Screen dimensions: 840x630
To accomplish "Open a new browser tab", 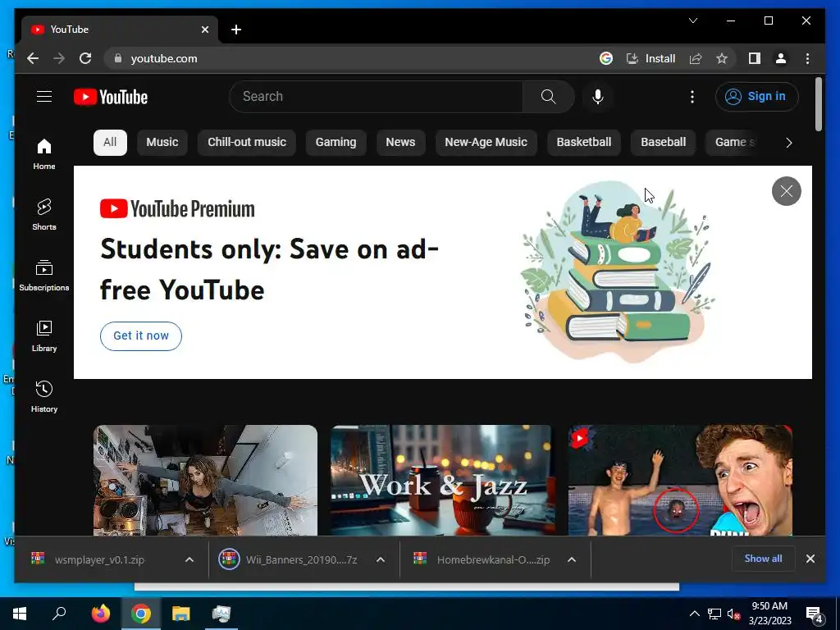I will (x=235, y=30).
